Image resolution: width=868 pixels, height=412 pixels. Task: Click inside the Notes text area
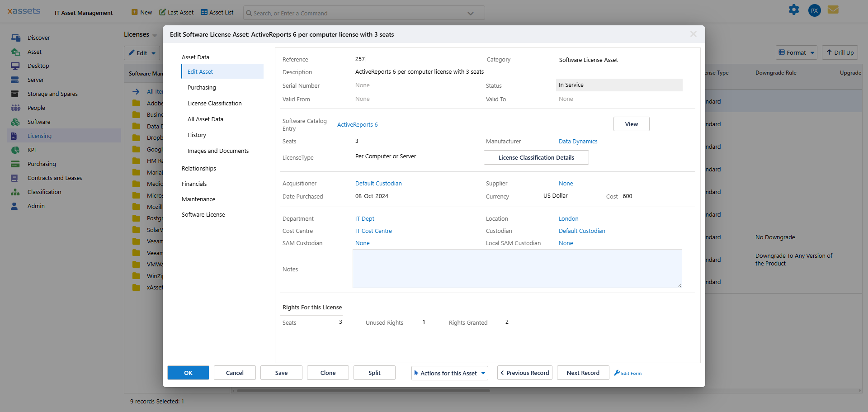click(517, 269)
